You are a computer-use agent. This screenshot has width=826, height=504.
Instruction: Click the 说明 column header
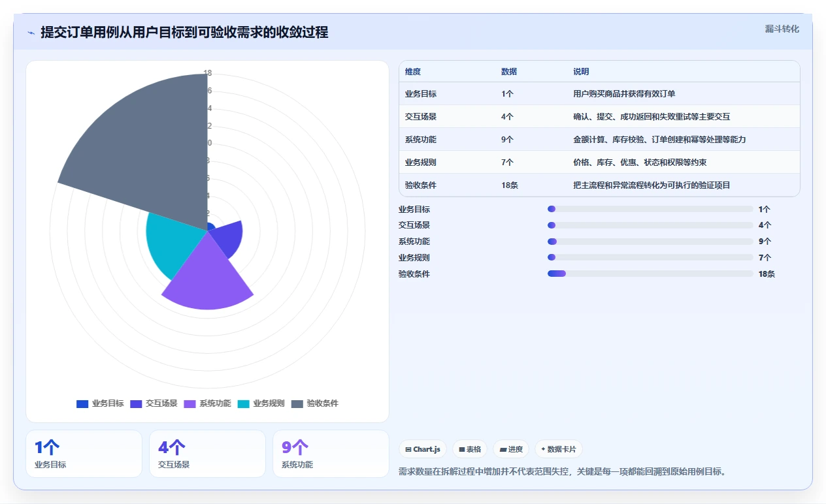581,72
